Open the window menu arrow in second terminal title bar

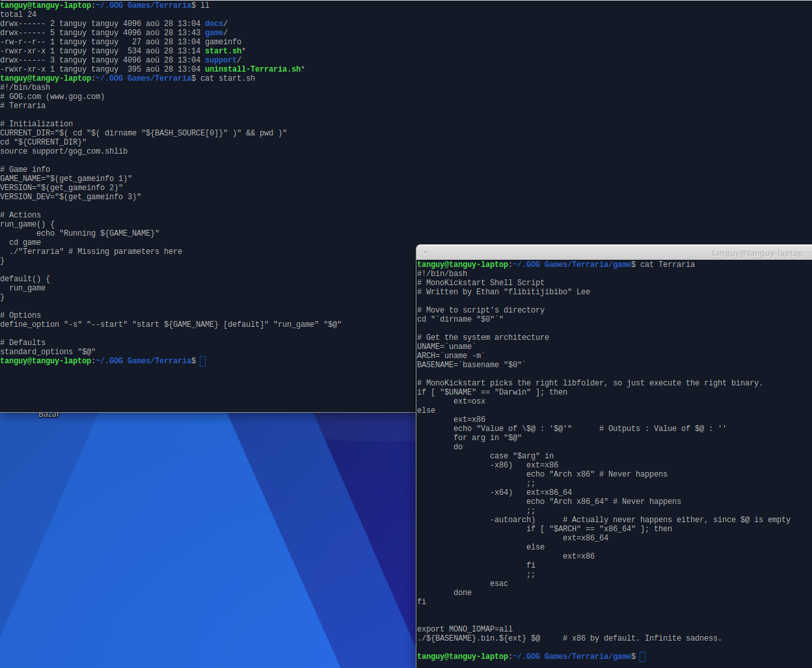426,253
